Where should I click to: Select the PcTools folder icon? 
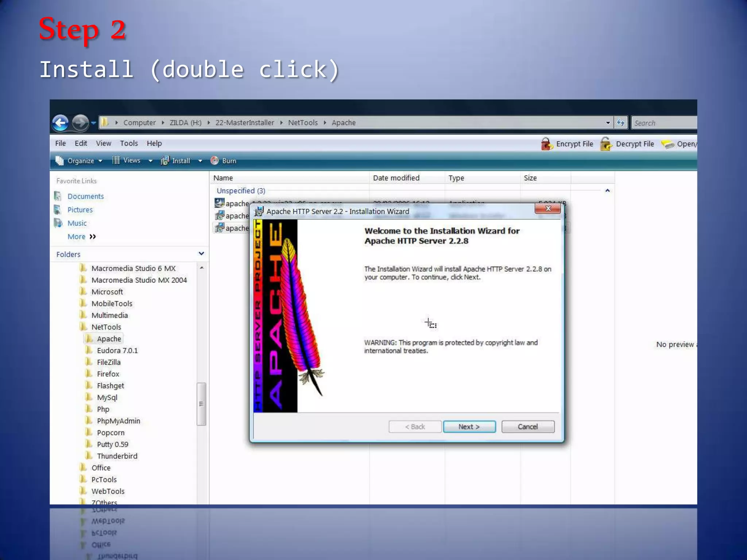pos(83,479)
